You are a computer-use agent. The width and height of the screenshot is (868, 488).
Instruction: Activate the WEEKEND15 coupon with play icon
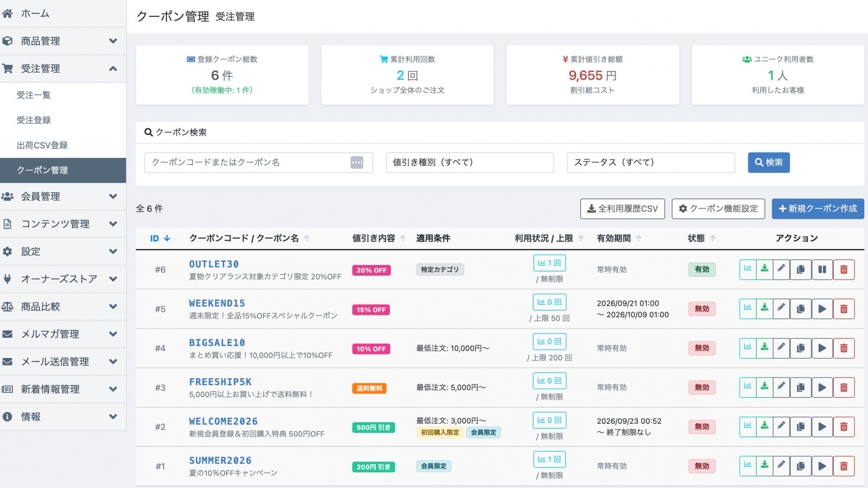pos(822,308)
